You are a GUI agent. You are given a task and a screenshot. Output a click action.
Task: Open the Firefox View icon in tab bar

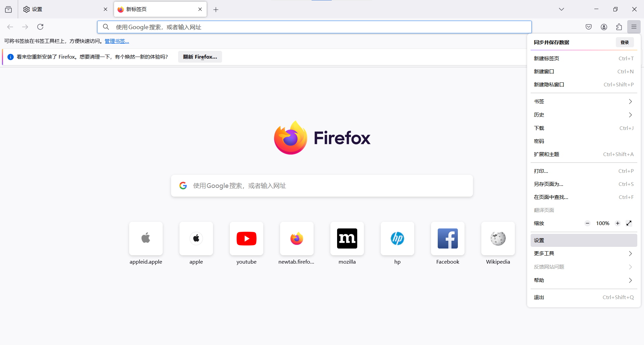pyautogui.click(x=8, y=9)
